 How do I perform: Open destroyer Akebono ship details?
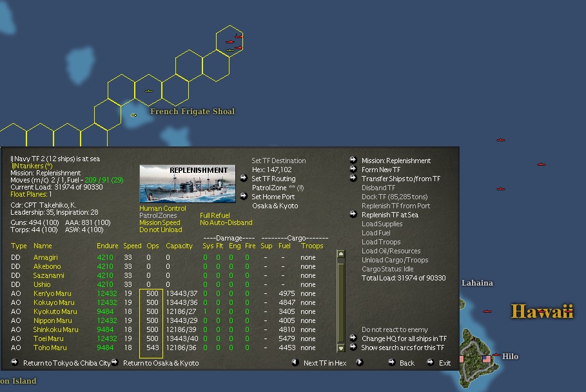point(47,266)
